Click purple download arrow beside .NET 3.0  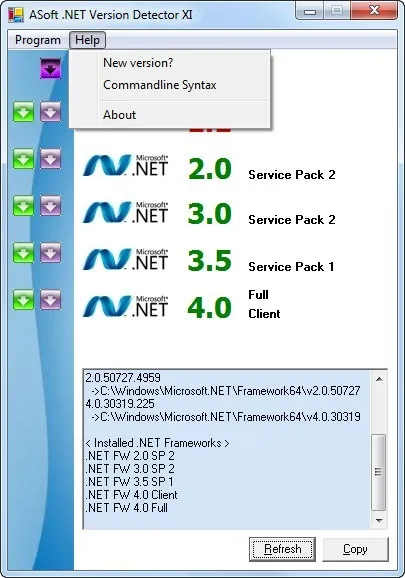coord(50,206)
